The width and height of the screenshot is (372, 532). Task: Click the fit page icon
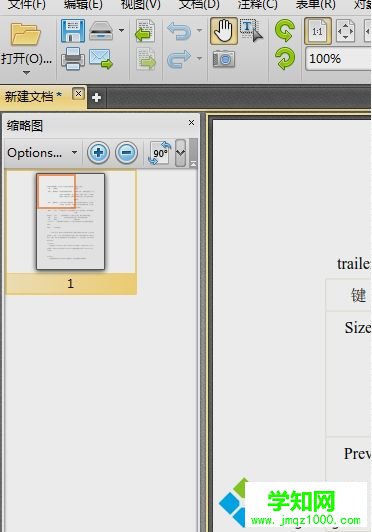(x=346, y=31)
